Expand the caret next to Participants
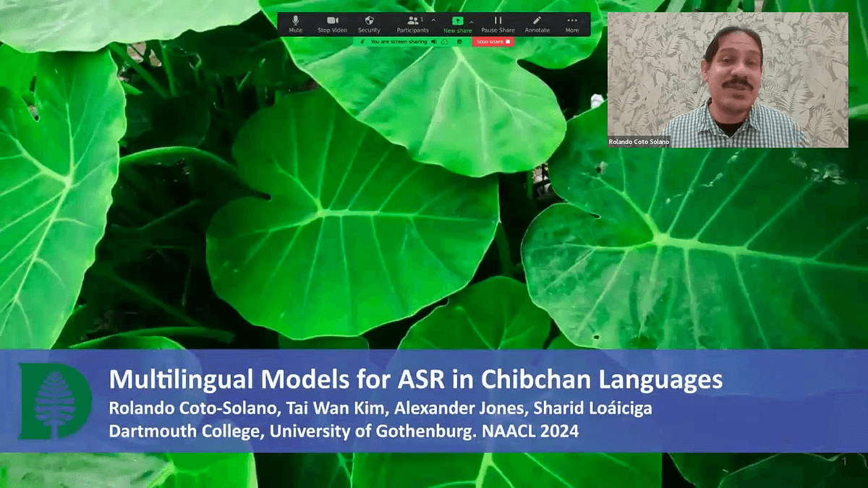The image size is (868, 488). click(433, 20)
